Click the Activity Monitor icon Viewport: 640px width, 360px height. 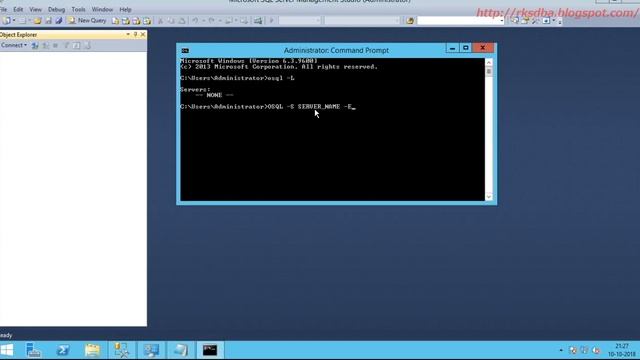coord(258,20)
